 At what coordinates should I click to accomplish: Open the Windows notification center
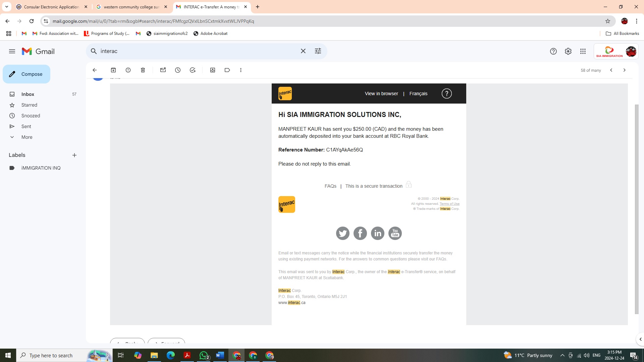tap(634, 355)
